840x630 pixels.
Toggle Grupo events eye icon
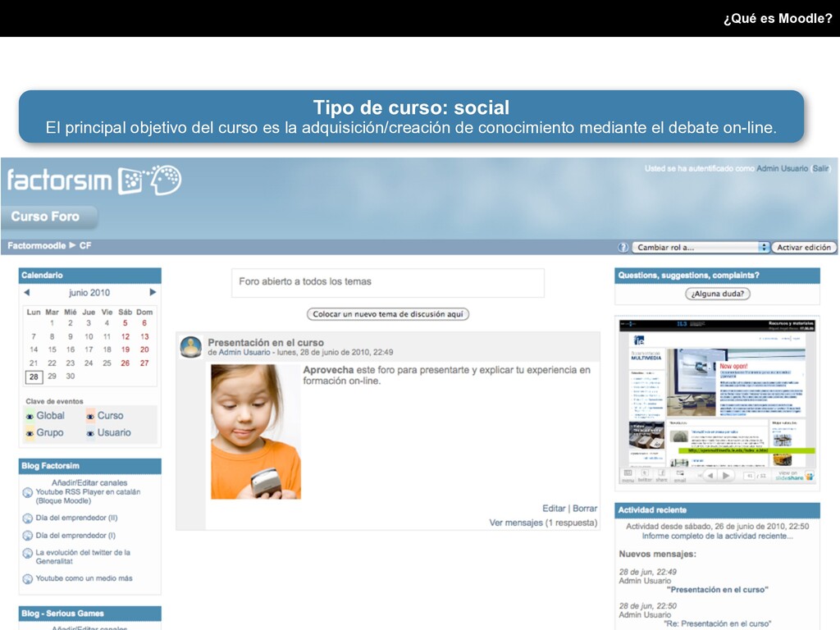click(x=30, y=433)
